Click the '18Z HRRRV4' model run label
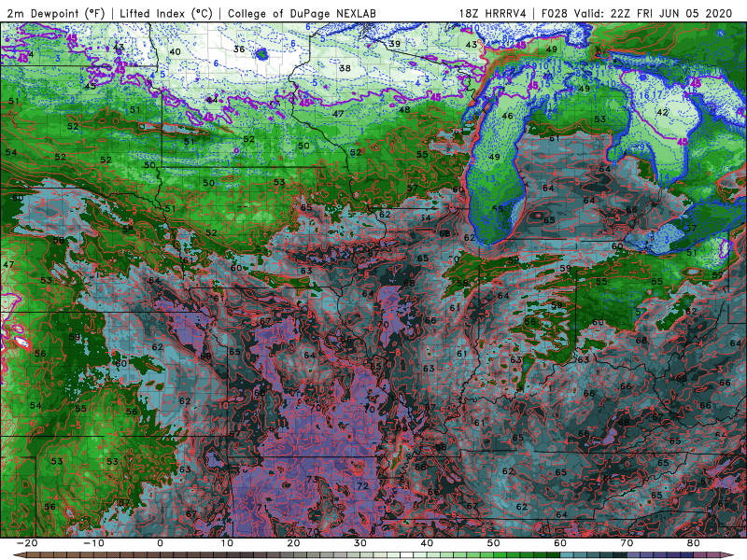747x560 pixels. point(493,14)
